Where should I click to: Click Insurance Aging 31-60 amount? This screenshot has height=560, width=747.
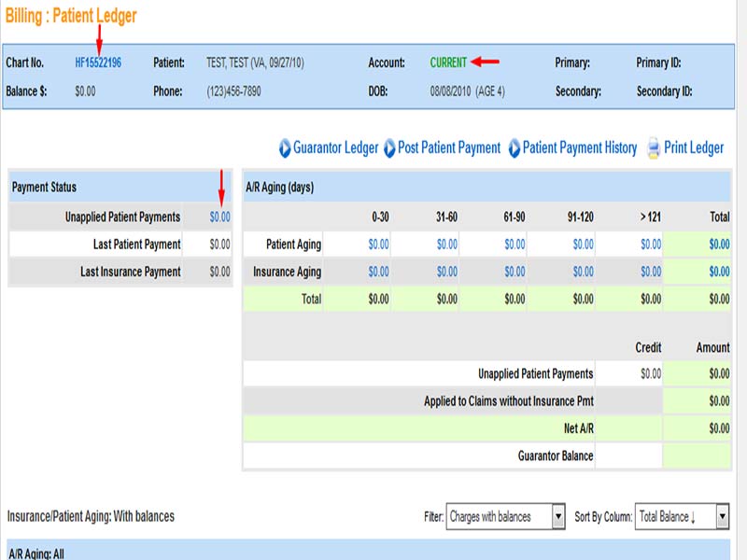(447, 272)
